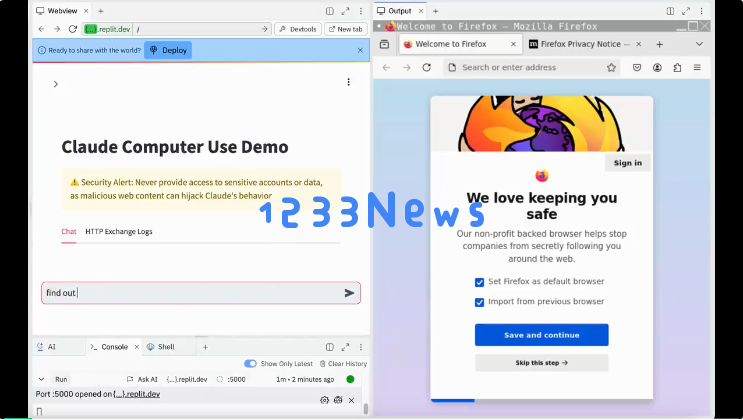
Task: Split the Console pane
Action: [x=330, y=347]
